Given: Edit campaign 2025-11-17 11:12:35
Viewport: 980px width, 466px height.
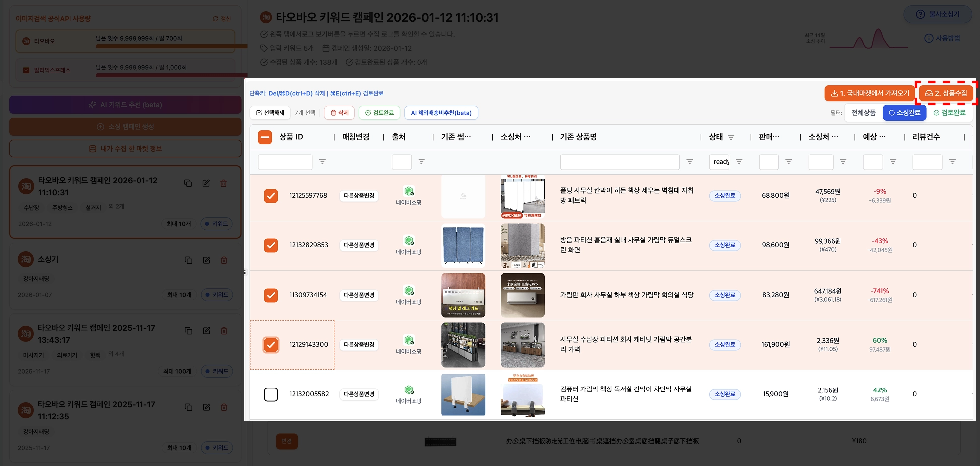Looking at the screenshot, I should tap(206, 407).
